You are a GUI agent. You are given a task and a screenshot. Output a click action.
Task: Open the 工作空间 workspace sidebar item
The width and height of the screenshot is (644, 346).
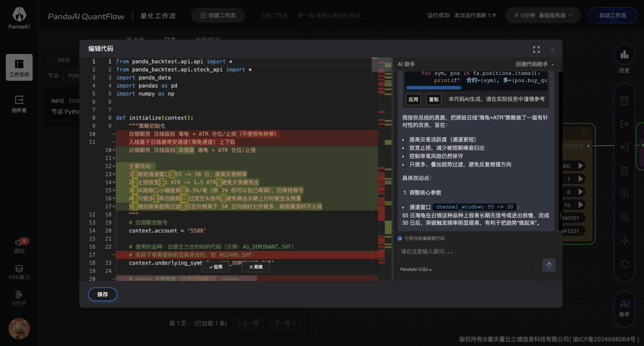19,68
